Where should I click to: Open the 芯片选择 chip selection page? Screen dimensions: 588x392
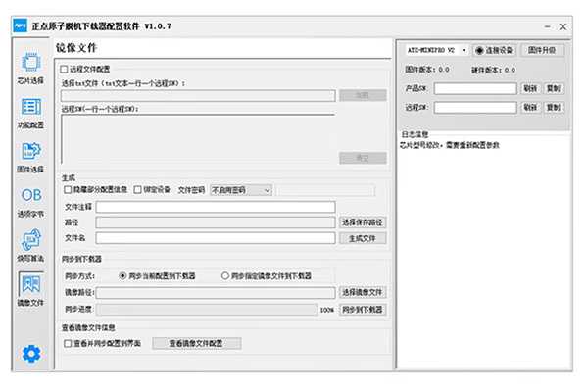coord(30,69)
